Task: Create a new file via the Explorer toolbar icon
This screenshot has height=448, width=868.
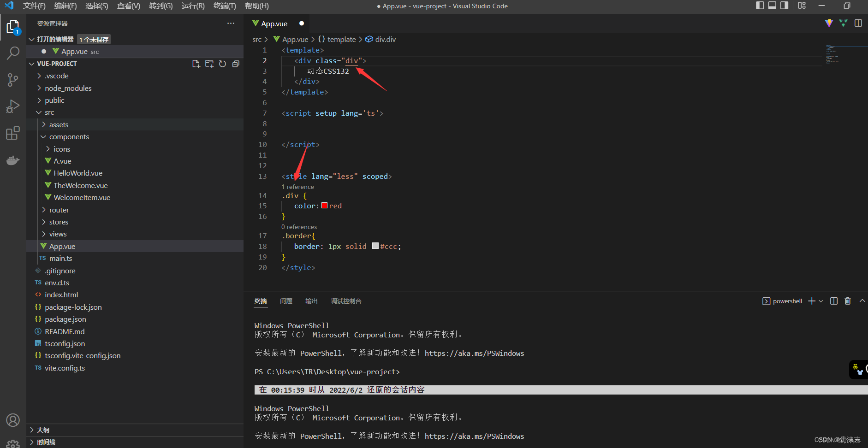Action: click(196, 64)
